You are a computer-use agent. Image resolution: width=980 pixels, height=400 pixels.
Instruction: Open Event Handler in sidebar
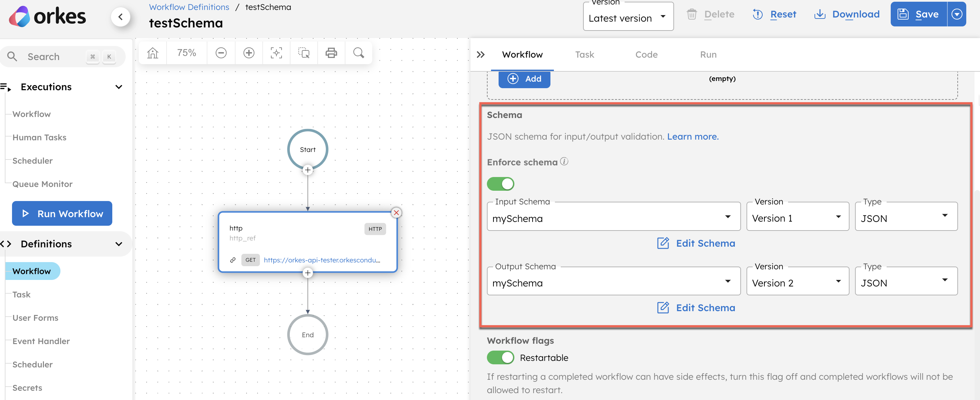pyautogui.click(x=41, y=341)
